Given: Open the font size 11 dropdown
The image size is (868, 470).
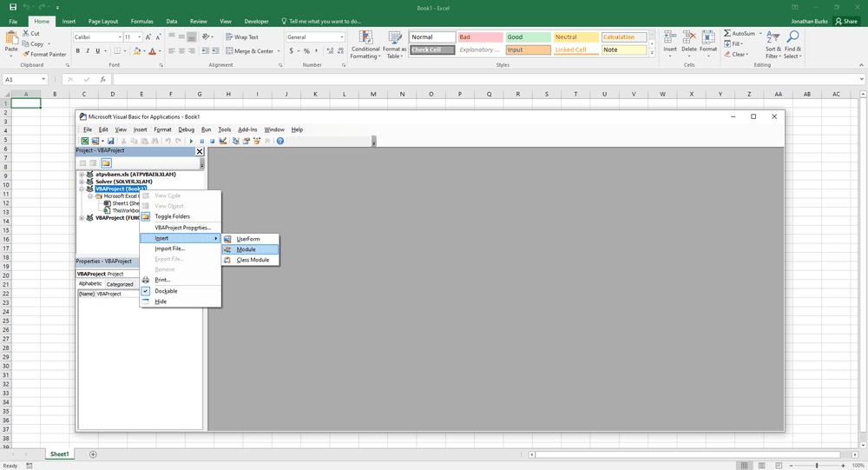Looking at the screenshot, I should click(139, 37).
